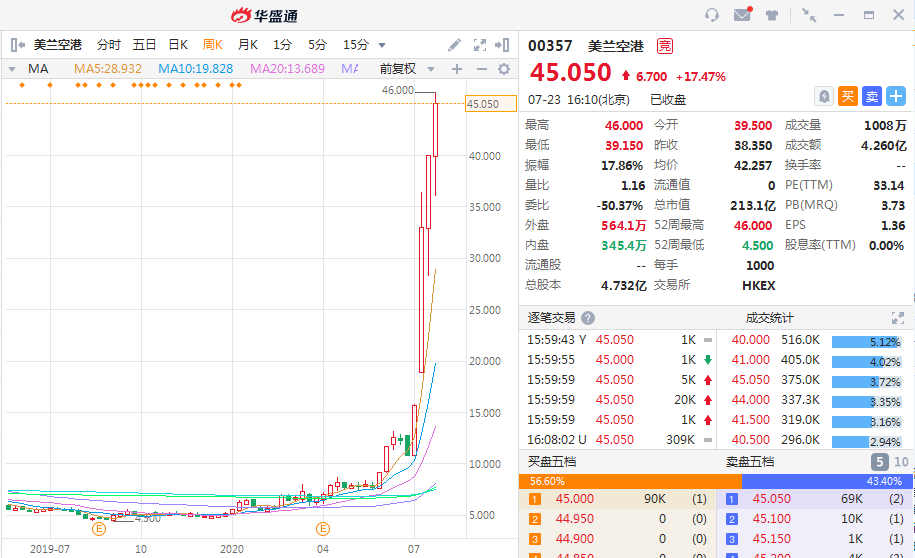Switch to 日K chart tab

click(x=178, y=45)
